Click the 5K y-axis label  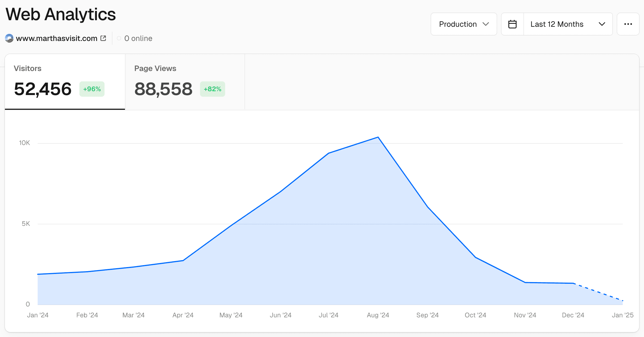(26, 224)
